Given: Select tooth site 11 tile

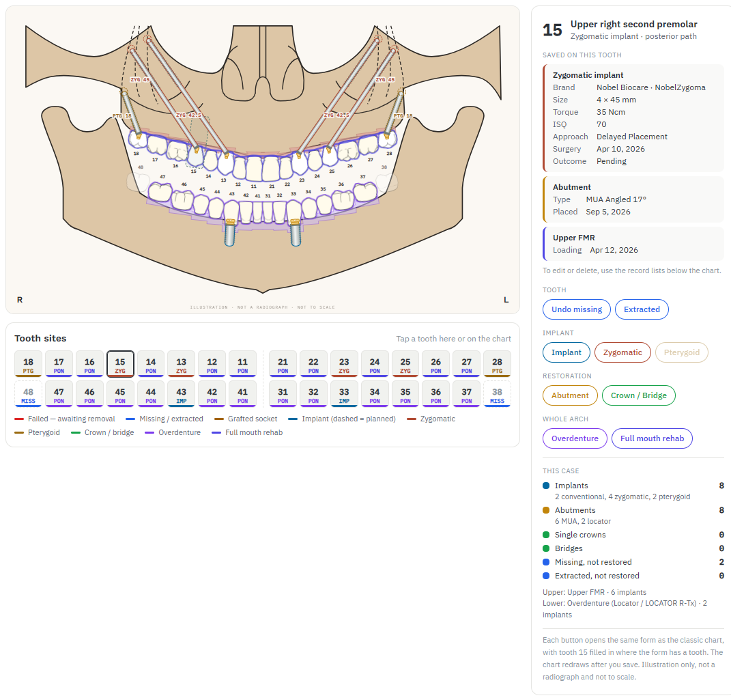Looking at the screenshot, I should [x=242, y=364].
